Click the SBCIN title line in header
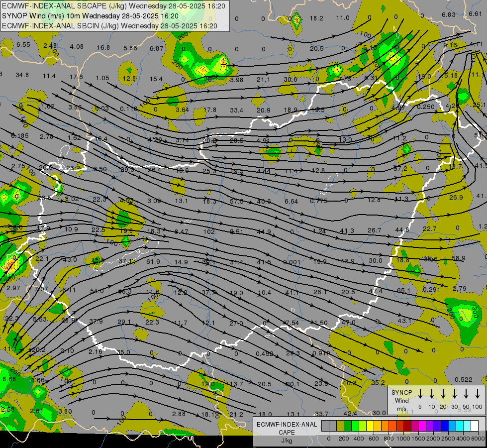Image resolution: width=487 pixels, height=448 pixels. point(109,26)
